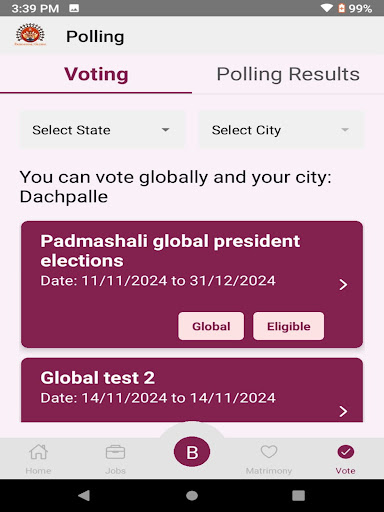
Task: Click the Global tag button
Action: tap(211, 326)
